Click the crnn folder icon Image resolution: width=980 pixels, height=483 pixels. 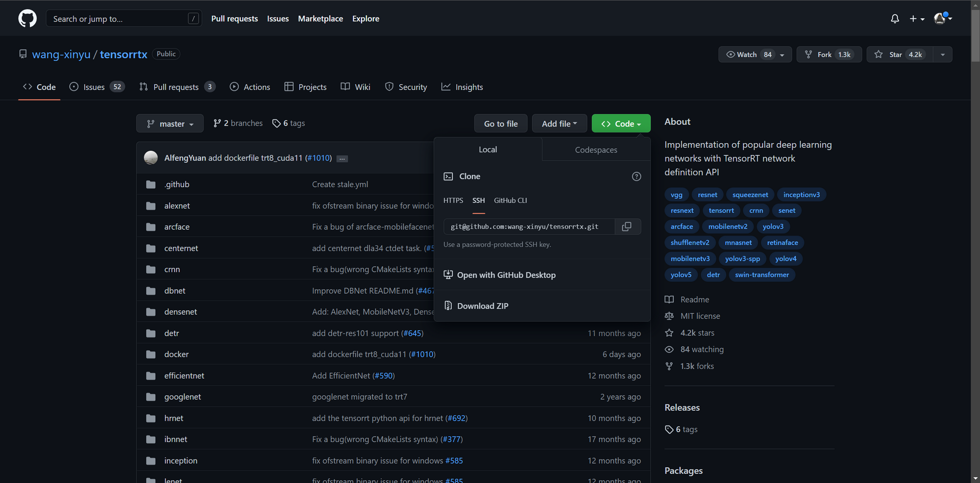click(x=151, y=269)
